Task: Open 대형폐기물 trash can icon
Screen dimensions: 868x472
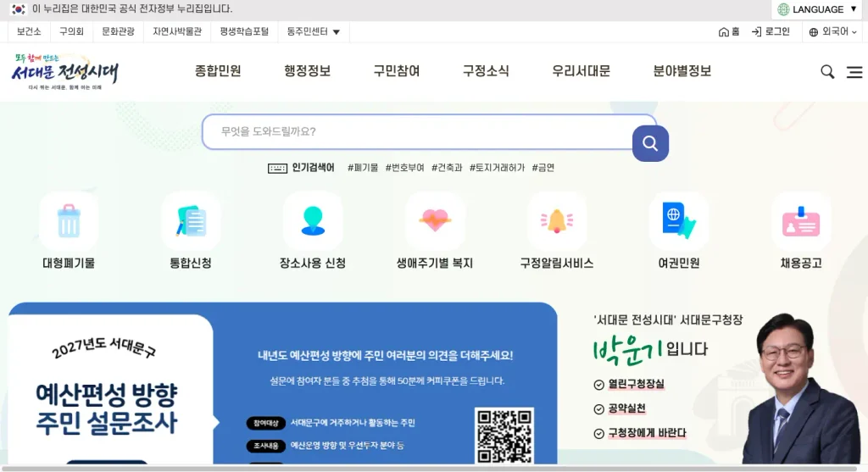Action: point(69,221)
